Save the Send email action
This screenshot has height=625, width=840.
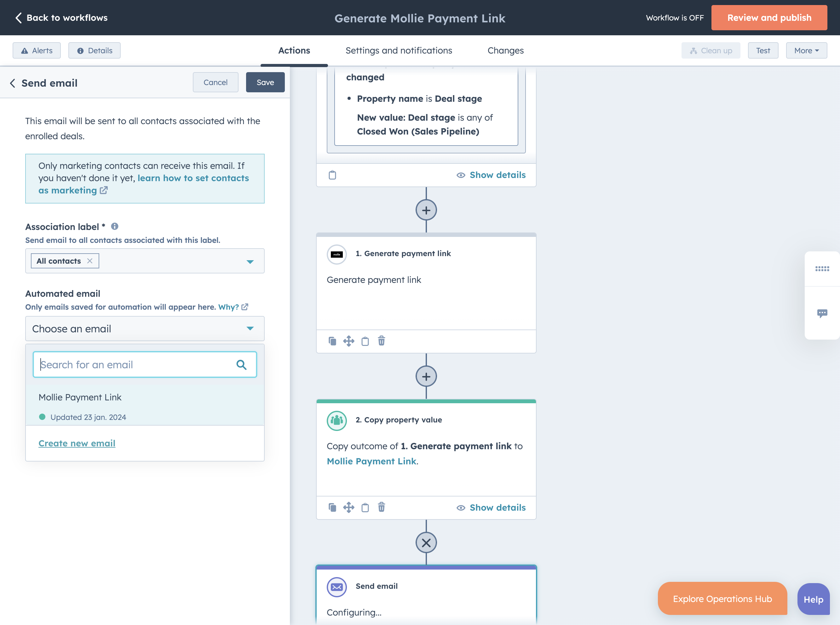coord(265,82)
